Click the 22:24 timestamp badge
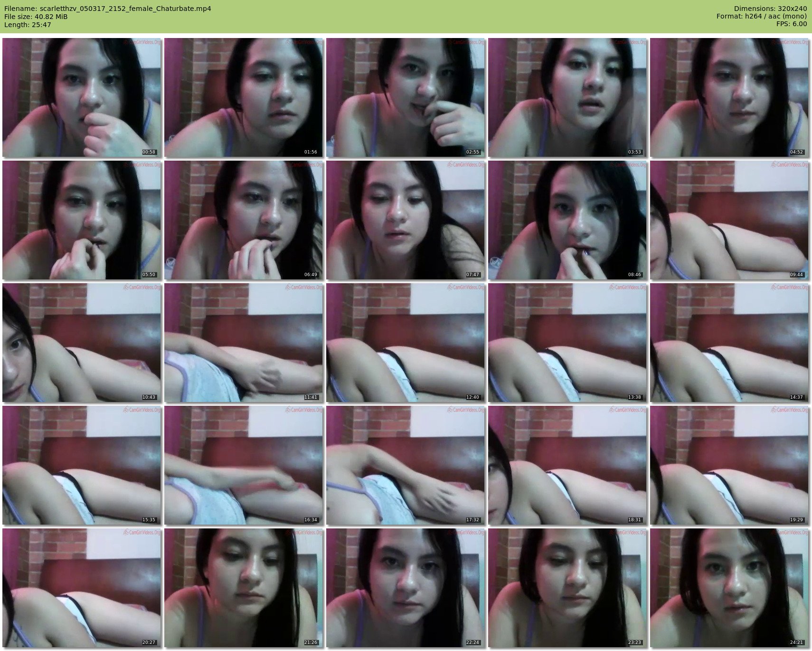Image resolution: width=812 pixels, height=651 pixels. [472, 642]
